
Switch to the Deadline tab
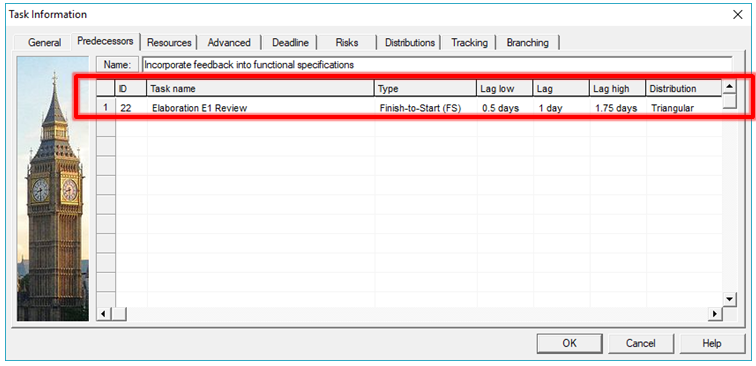point(290,42)
